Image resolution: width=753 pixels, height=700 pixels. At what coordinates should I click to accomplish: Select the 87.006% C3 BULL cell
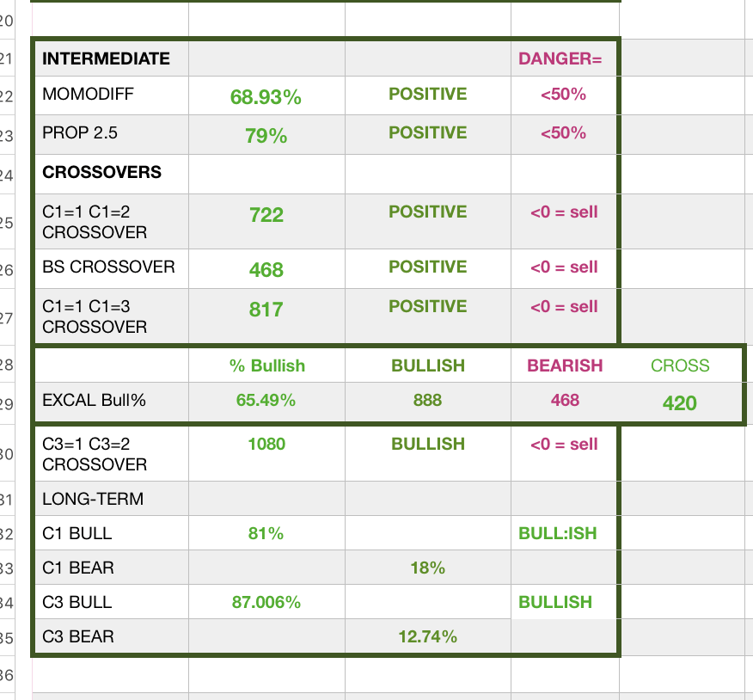pyautogui.click(x=266, y=603)
